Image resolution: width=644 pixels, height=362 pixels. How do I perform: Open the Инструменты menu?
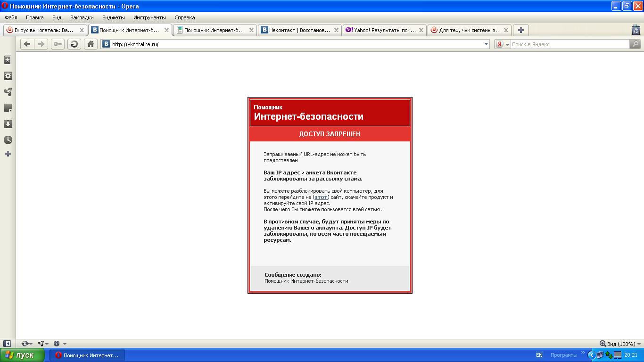[149, 17]
